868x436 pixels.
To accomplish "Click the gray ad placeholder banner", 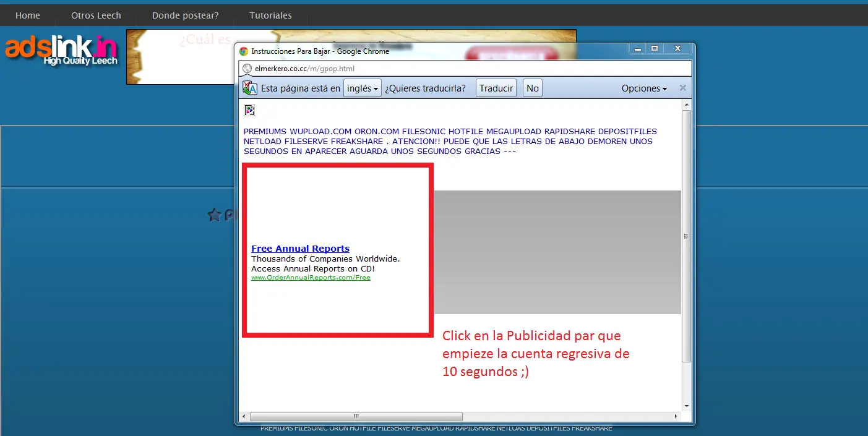I will (x=557, y=252).
